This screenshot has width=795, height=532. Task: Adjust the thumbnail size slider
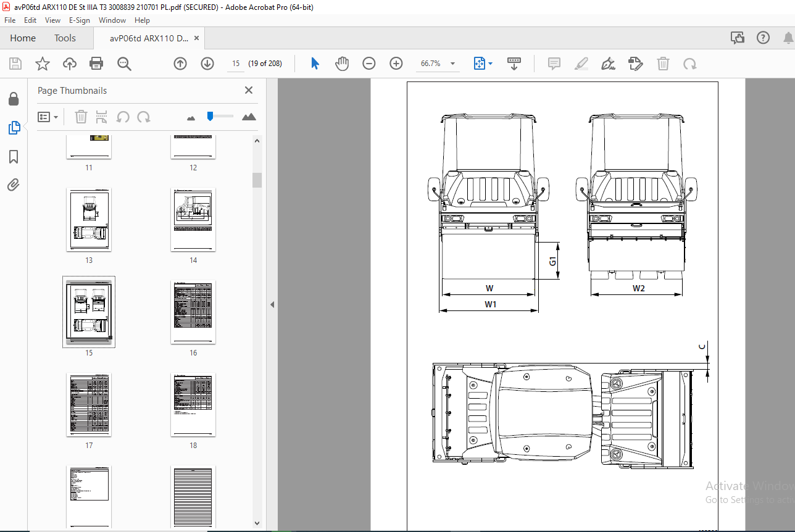pos(210,116)
